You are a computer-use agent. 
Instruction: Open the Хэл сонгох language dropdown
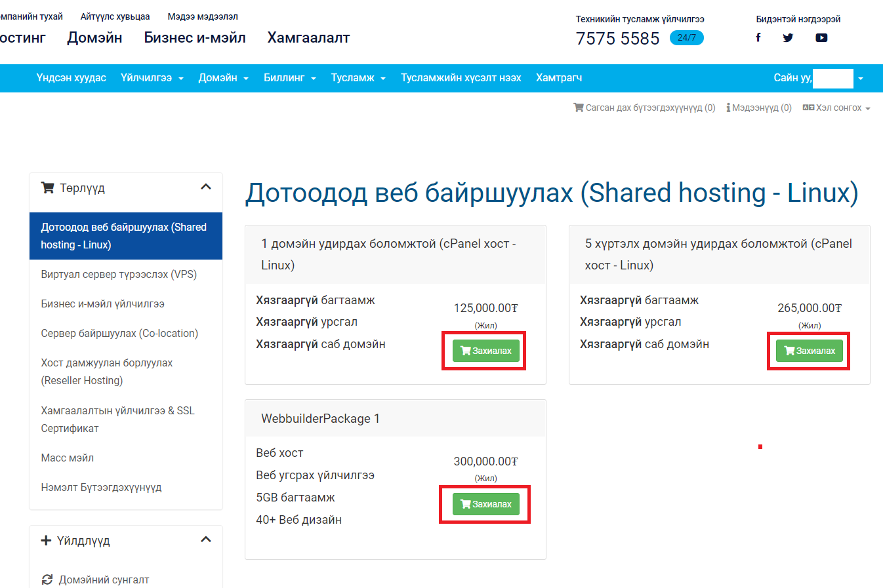coord(836,108)
